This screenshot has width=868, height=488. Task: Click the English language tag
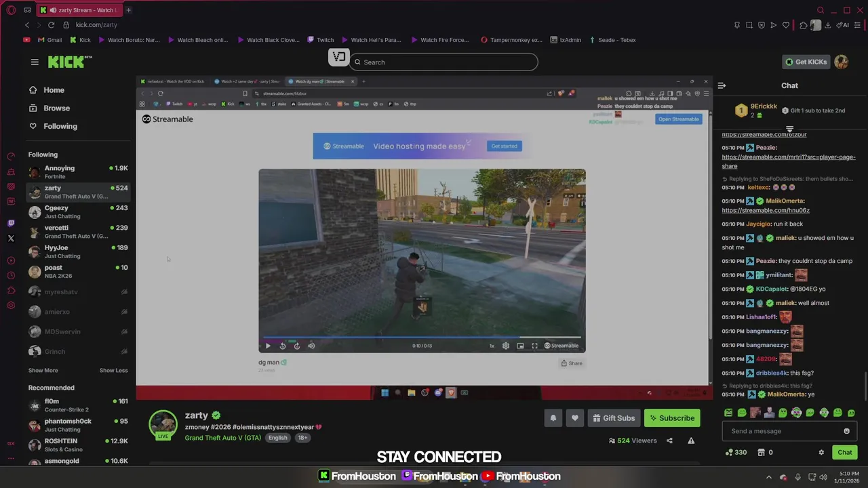click(277, 438)
